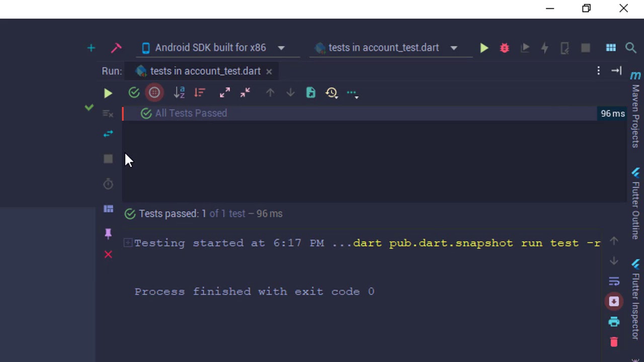Minimize the IDE window
This screenshot has width=644, height=362.
click(x=550, y=9)
